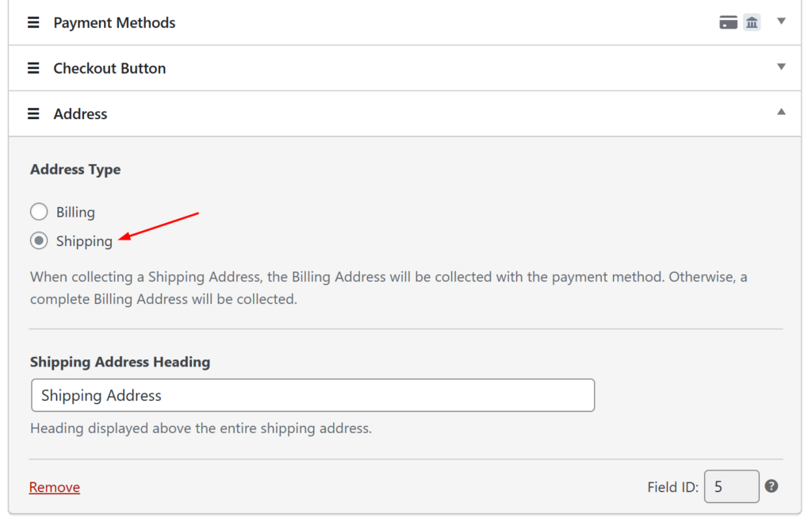
Task: Click the bank payment method icon
Action: [x=752, y=22]
